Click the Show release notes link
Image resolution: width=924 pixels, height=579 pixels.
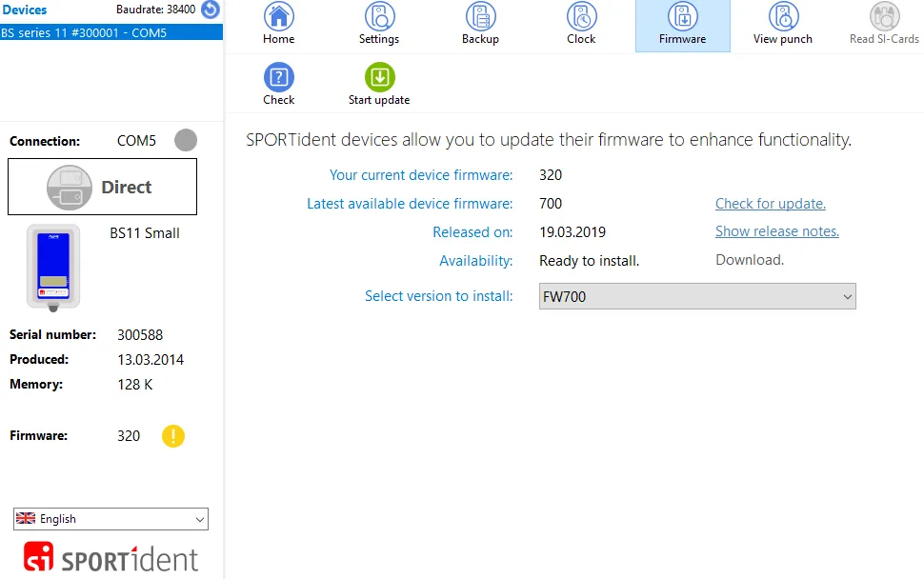pyautogui.click(x=776, y=231)
